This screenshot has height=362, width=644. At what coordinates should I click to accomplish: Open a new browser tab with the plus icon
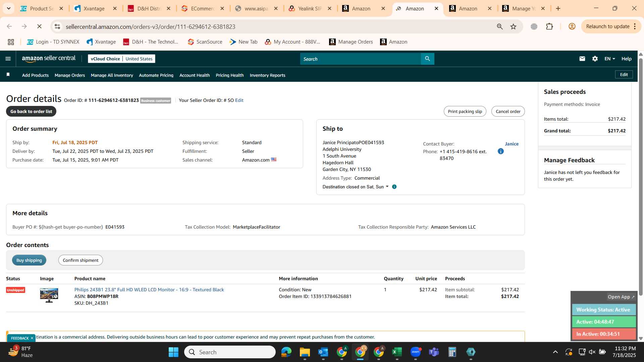(558, 8)
